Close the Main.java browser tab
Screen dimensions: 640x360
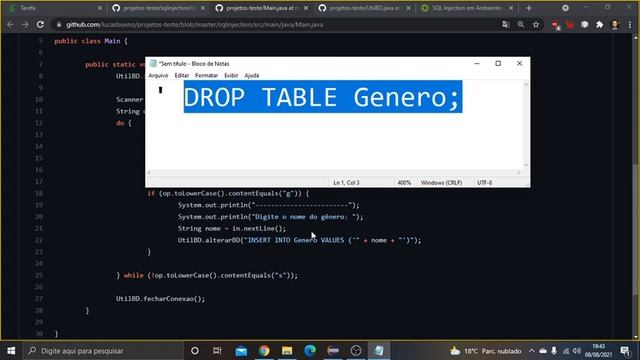pyautogui.click(x=306, y=8)
